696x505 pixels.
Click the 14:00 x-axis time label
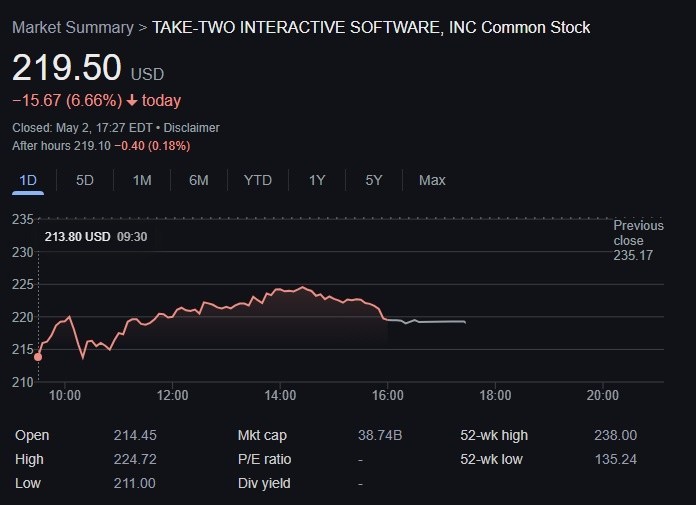pos(280,395)
